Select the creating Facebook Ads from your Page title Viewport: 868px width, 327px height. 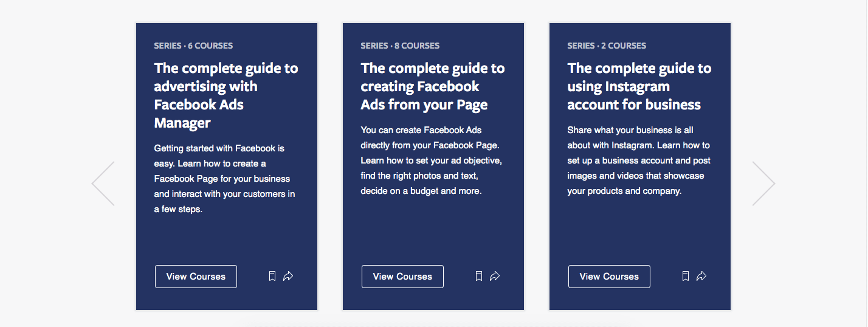click(432, 86)
